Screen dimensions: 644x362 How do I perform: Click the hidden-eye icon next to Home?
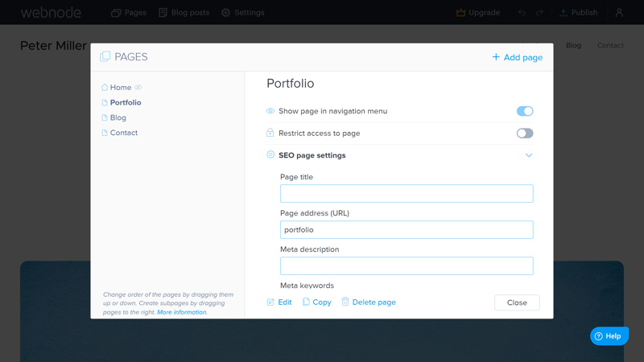[138, 88]
